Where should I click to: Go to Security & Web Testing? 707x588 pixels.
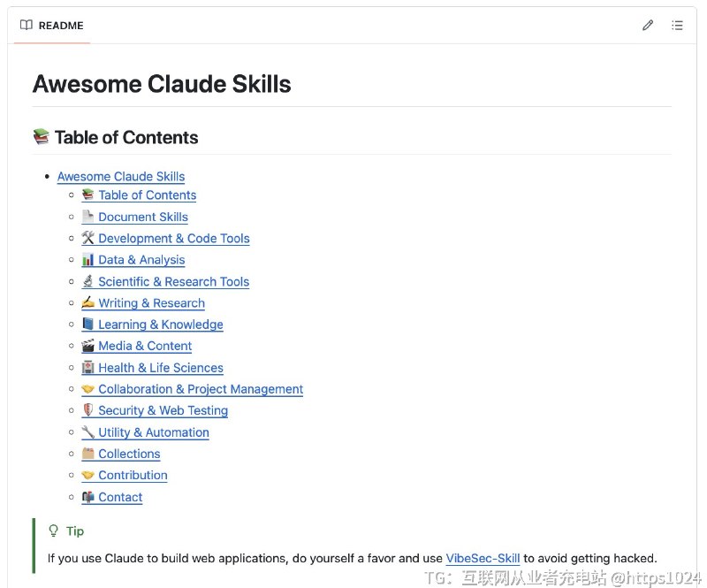click(x=163, y=410)
